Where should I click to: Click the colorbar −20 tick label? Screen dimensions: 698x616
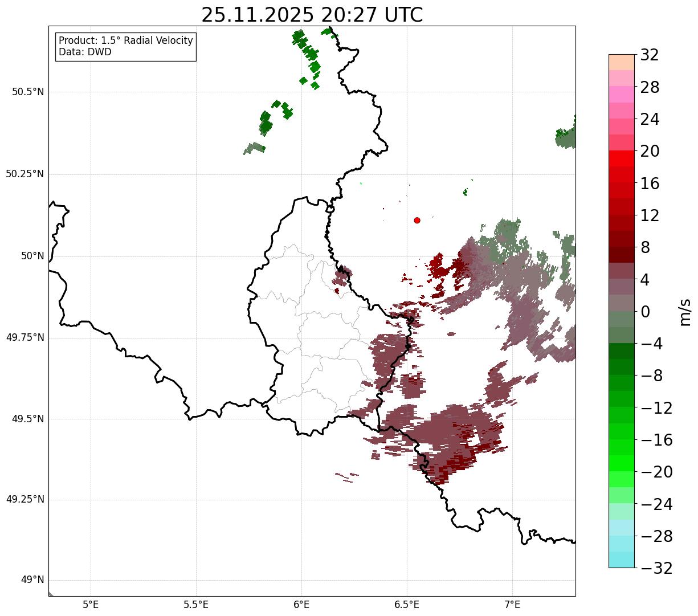[656, 472]
